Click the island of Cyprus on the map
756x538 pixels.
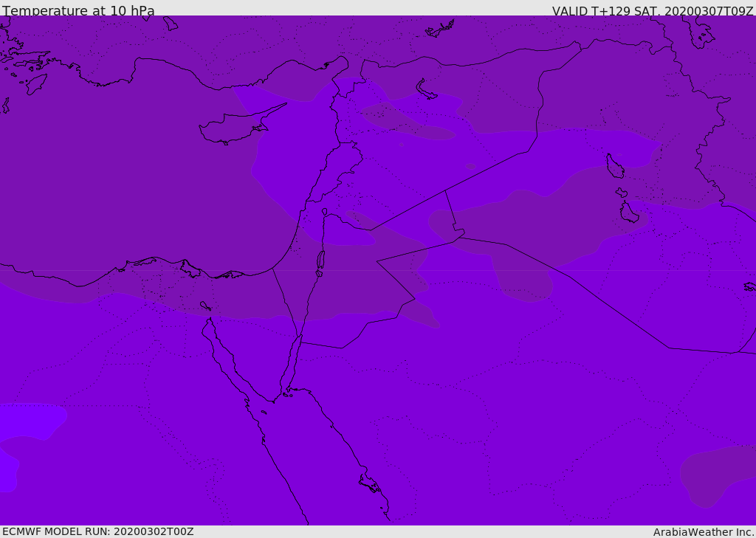tap(236, 126)
